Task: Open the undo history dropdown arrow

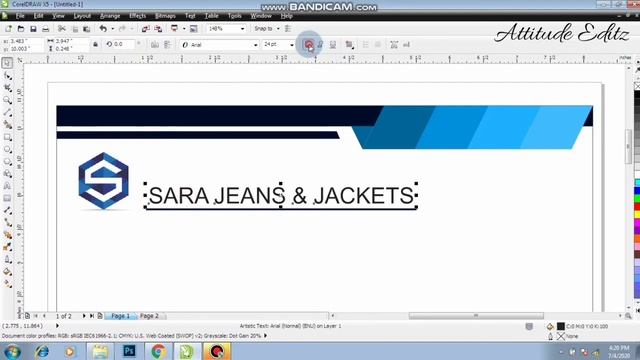Action: pyautogui.click(x=113, y=29)
